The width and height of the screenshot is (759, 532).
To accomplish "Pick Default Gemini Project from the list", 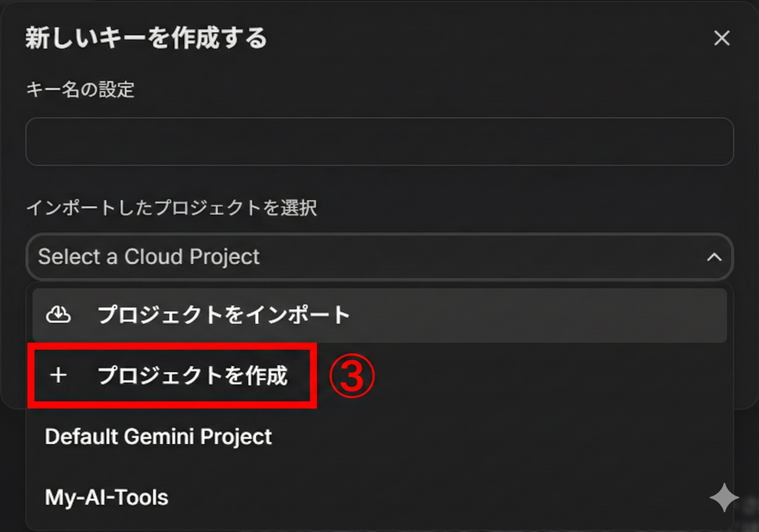I will pos(158,437).
